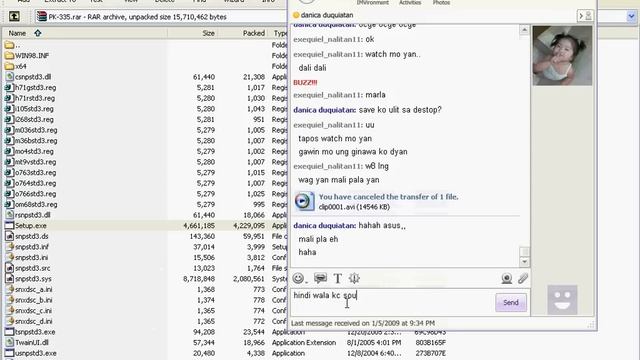Send the typed chat message
Image resolution: width=640 pixels, height=360 pixels.
point(511,302)
